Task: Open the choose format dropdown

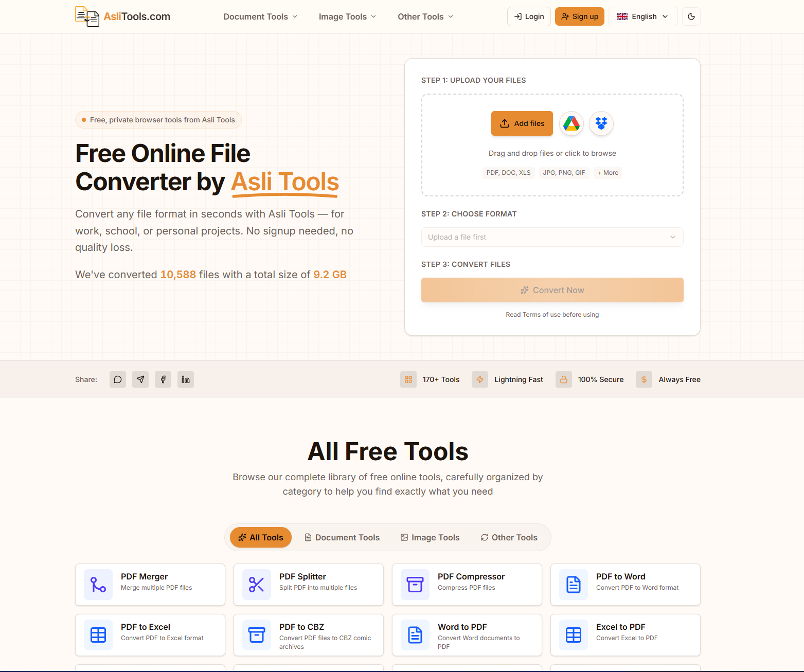Action: (552, 237)
